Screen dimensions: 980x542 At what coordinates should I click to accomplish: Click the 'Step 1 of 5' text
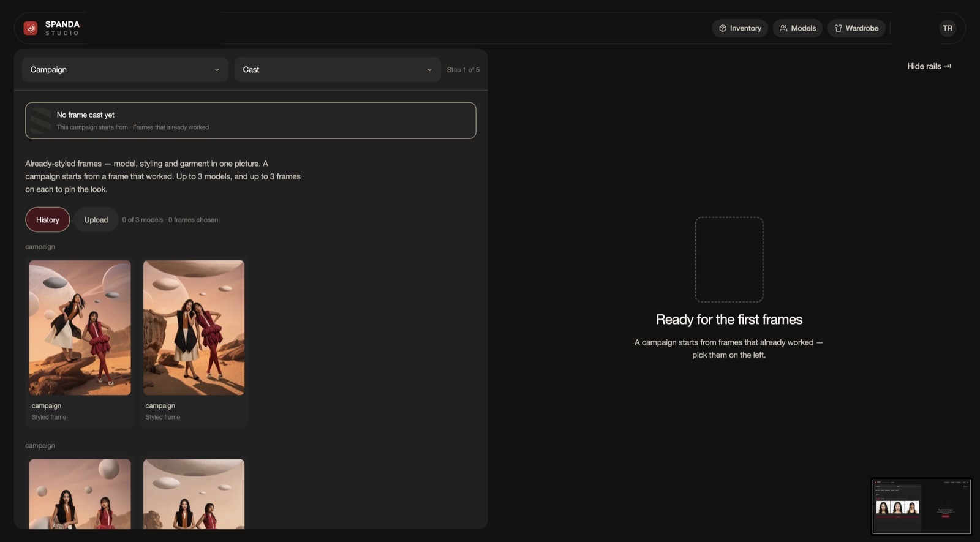pyautogui.click(x=463, y=70)
